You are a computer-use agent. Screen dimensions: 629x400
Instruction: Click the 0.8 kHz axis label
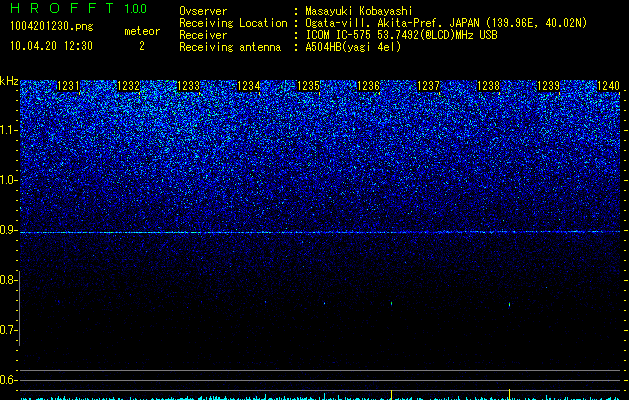pos(8,280)
